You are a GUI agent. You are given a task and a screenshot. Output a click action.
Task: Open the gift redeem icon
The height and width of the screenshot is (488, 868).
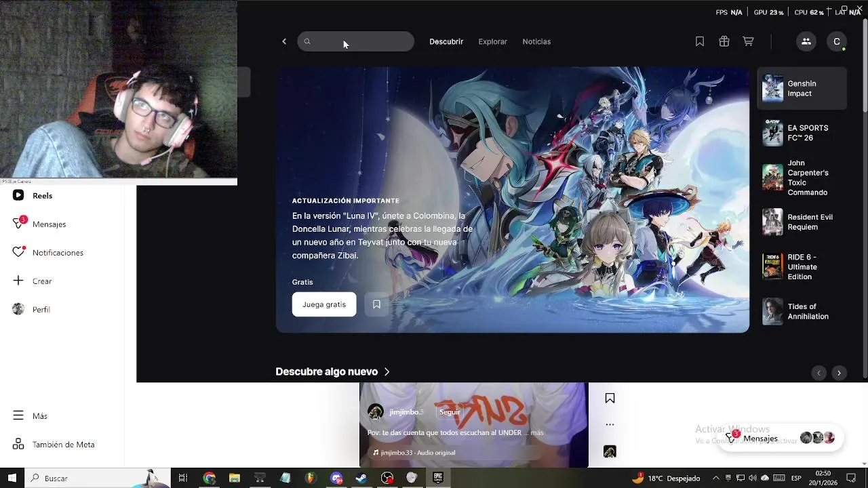point(724,41)
